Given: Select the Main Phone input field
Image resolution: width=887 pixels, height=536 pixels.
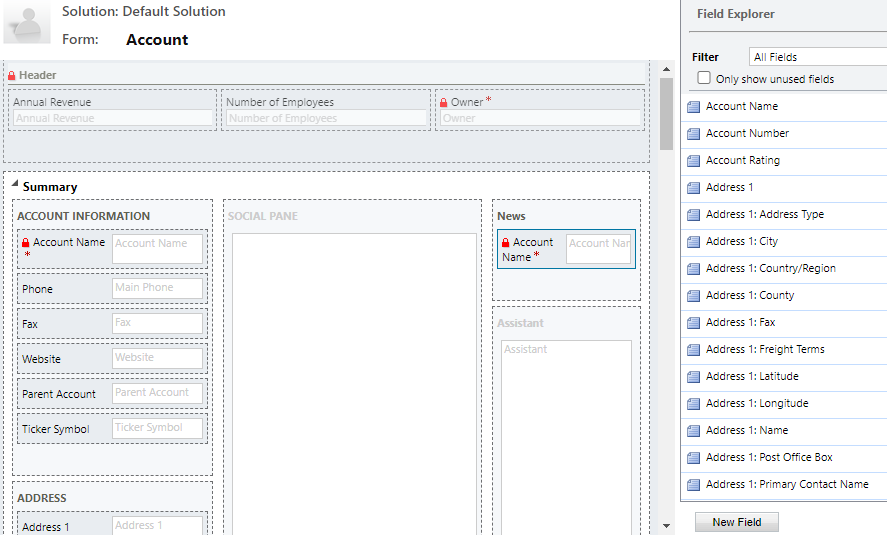Looking at the screenshot, I should click(157, 288).
